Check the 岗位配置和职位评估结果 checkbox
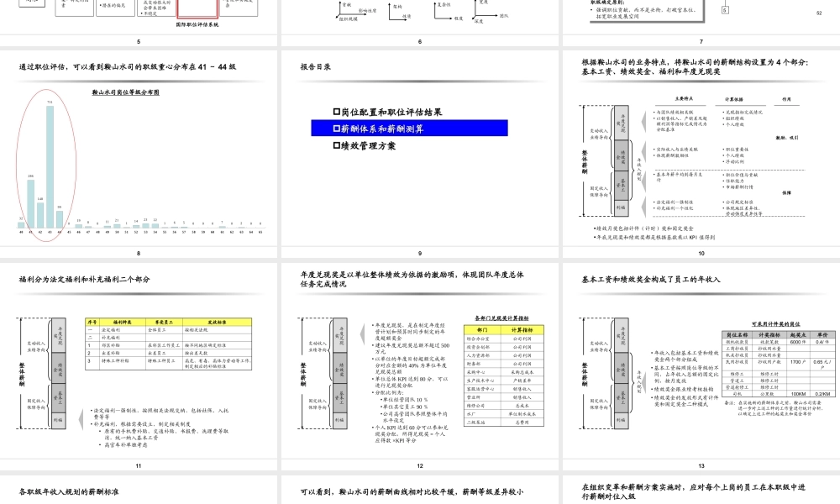The height and width of the screenshot is (504, 840). click(x=336, y=112)
